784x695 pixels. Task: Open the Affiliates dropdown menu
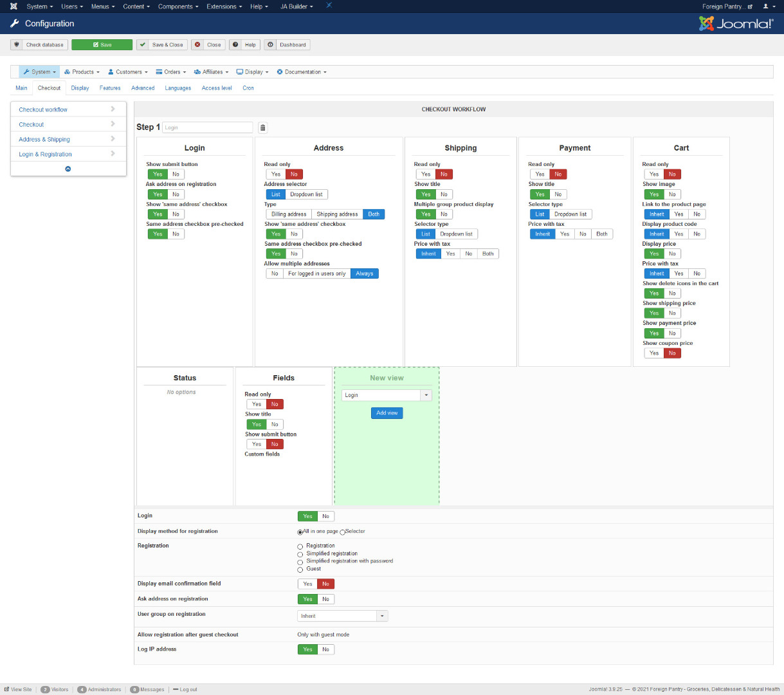(x=211, y=72)
